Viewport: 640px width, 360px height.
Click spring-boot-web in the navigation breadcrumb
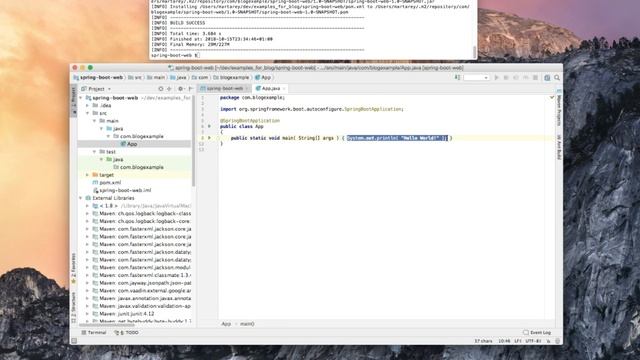tap(98, 78)
